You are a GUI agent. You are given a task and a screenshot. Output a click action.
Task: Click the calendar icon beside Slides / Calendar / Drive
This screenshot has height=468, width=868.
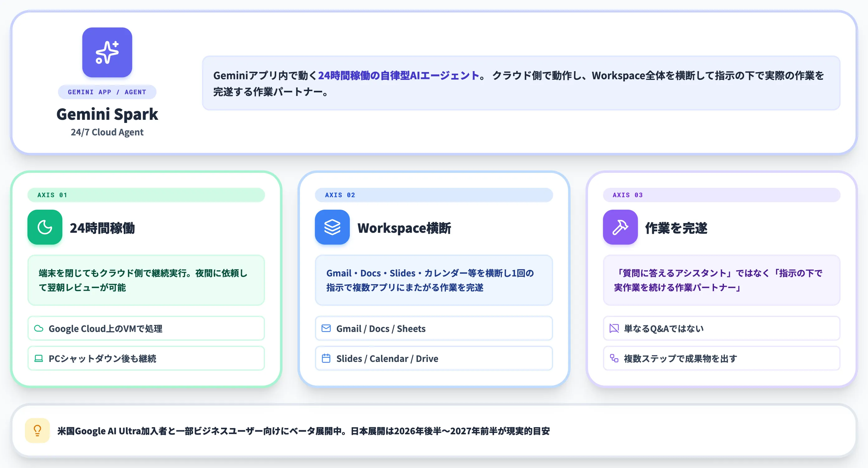coord(326,358)
